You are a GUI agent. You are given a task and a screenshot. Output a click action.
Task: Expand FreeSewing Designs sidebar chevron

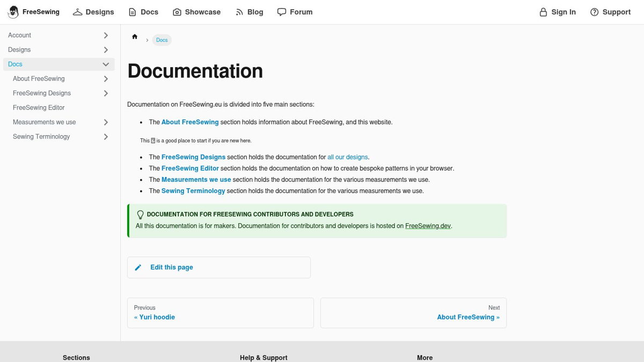click(106, 93)
